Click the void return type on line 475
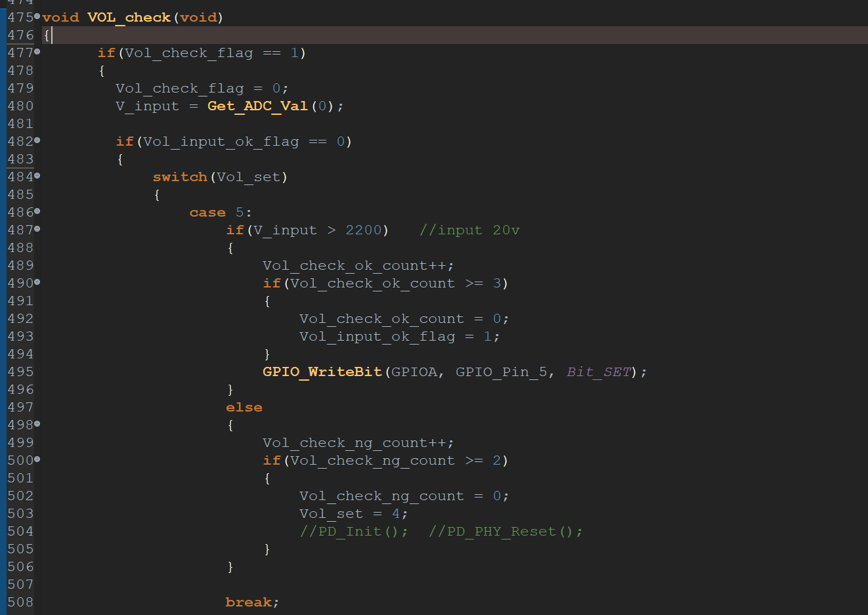 click(x=60, y=18)
